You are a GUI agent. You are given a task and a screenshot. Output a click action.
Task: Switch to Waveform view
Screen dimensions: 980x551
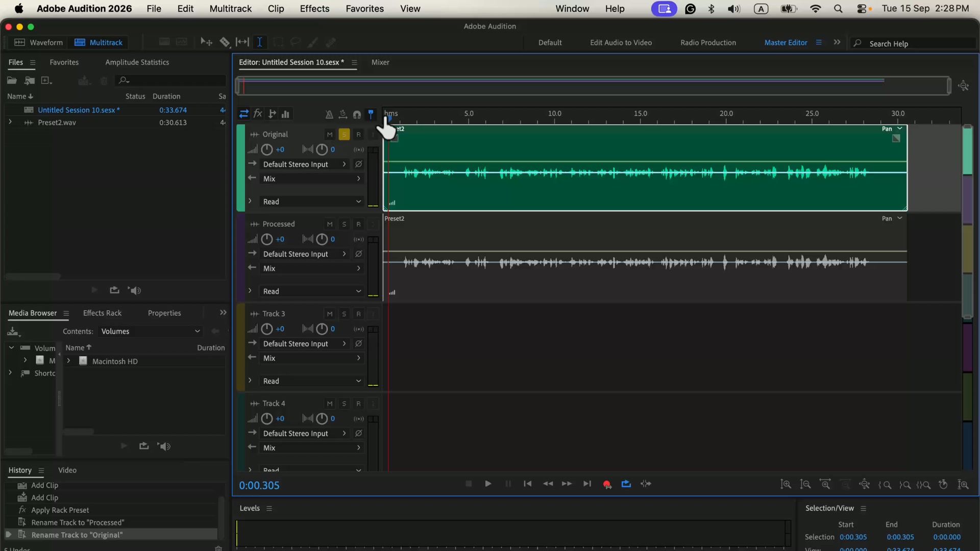39,42
